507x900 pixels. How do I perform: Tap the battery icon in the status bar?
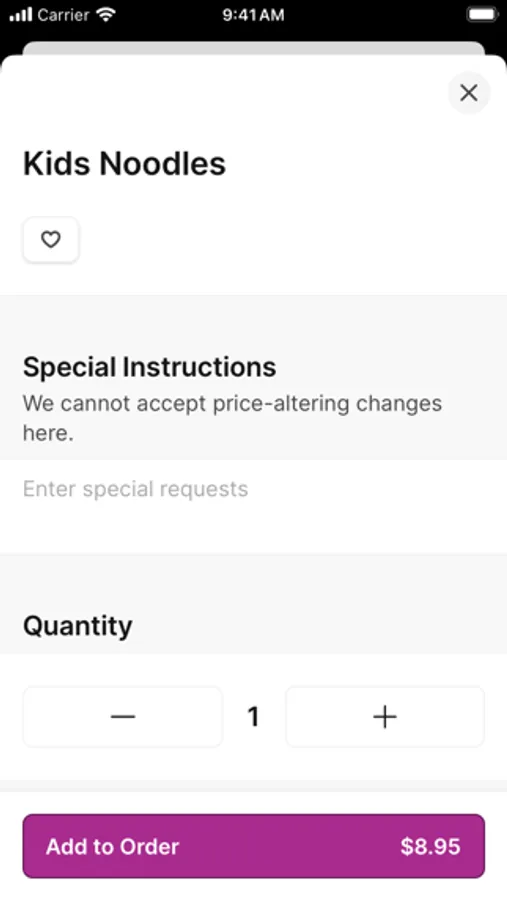coord(482,14)
